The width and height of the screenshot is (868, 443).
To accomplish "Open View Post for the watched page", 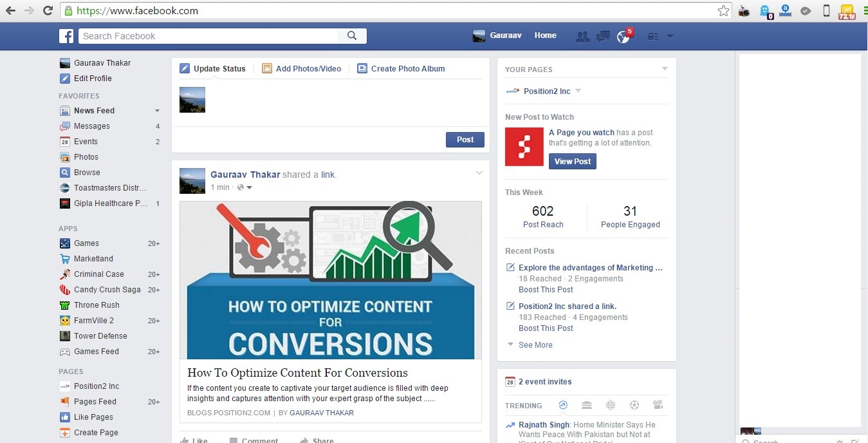I will (571, 162).
